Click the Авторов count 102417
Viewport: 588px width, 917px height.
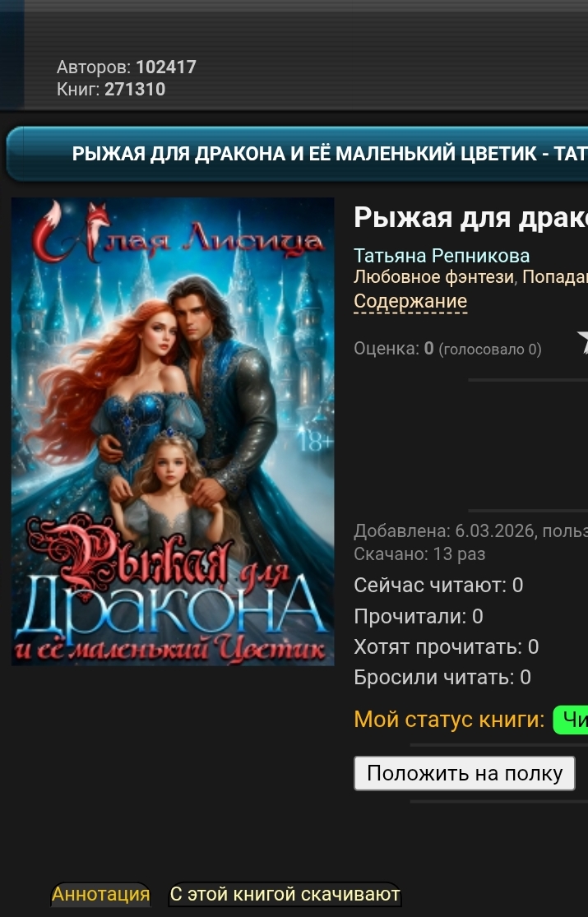(166, 67)
